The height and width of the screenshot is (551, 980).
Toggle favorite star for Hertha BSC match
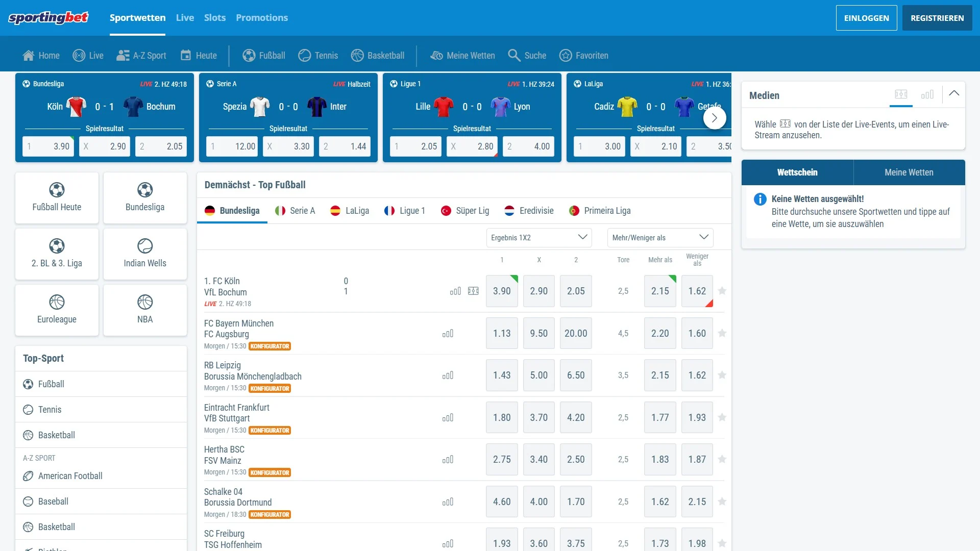pyautogui.click(x=722, y=459)
